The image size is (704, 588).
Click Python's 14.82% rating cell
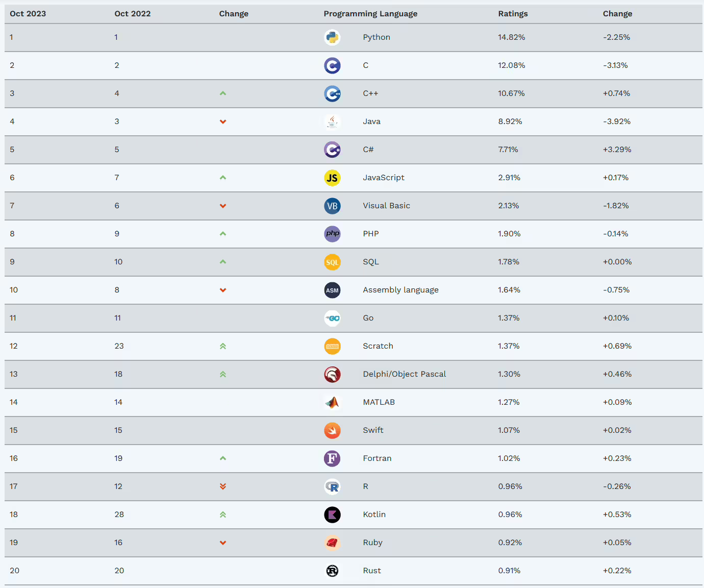tap(511, 37)
